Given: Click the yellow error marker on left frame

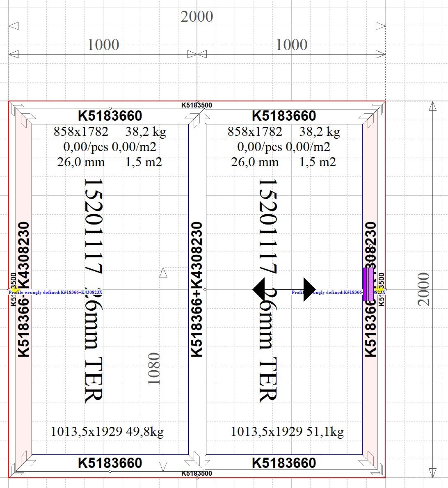Looking at the screenshot, I should (14, 290).
